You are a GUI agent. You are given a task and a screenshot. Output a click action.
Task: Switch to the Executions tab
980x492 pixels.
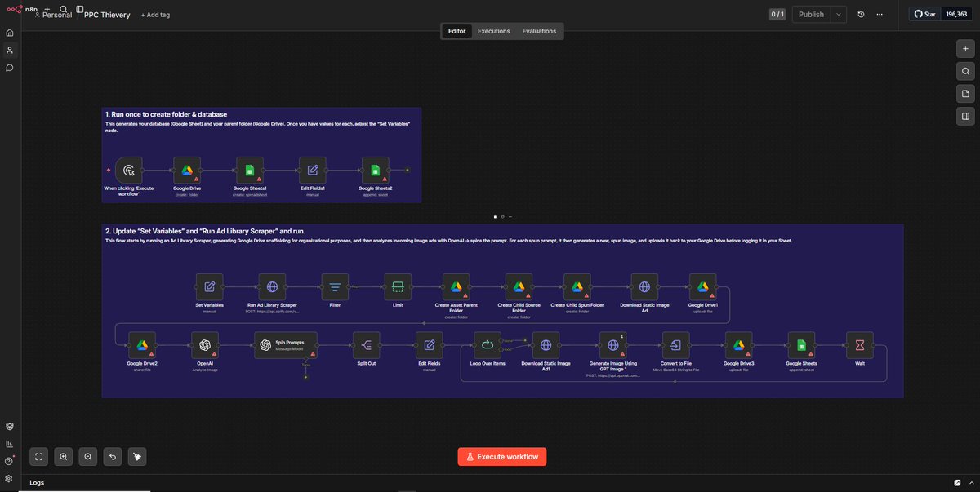click(494, 31)
